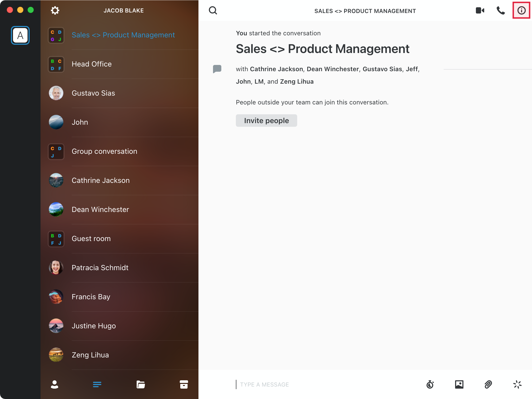Switch to the conversations list tab
This screenshot has height=399, width=532.
pos(97,384)
